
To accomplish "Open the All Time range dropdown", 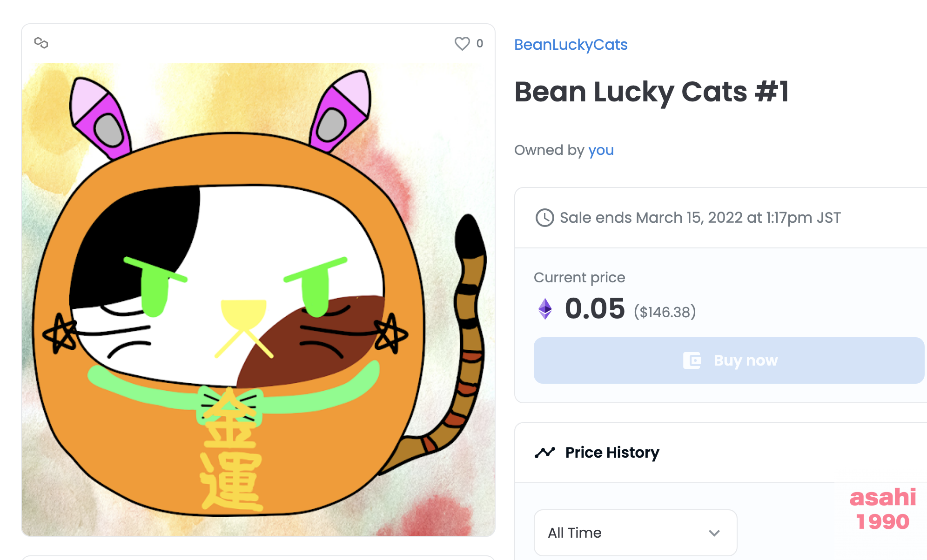I will pos(635,532).
